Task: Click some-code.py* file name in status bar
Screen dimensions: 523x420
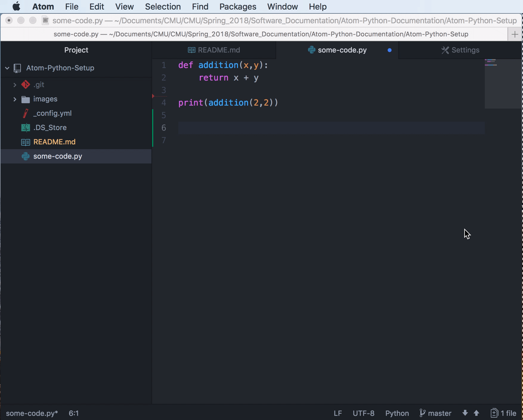Action: point(32,413)
